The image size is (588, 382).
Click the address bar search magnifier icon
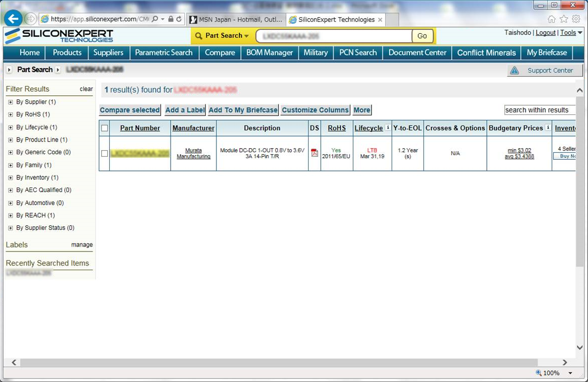(155, 19)
